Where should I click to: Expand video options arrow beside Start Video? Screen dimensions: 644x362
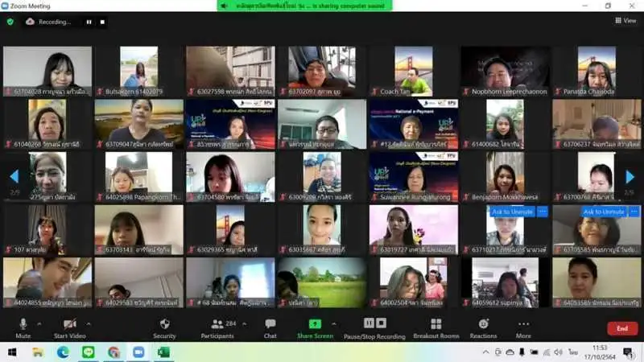[x=89, y=323]
